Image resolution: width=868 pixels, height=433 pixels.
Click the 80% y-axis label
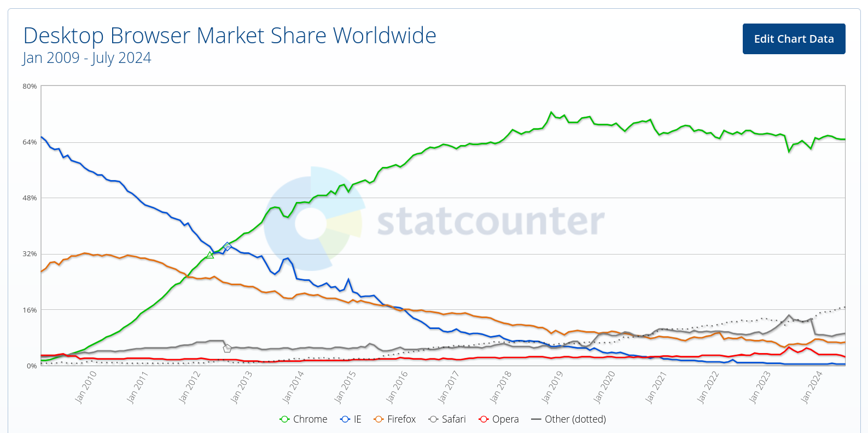pyautogui.click(x=30, y=86)
